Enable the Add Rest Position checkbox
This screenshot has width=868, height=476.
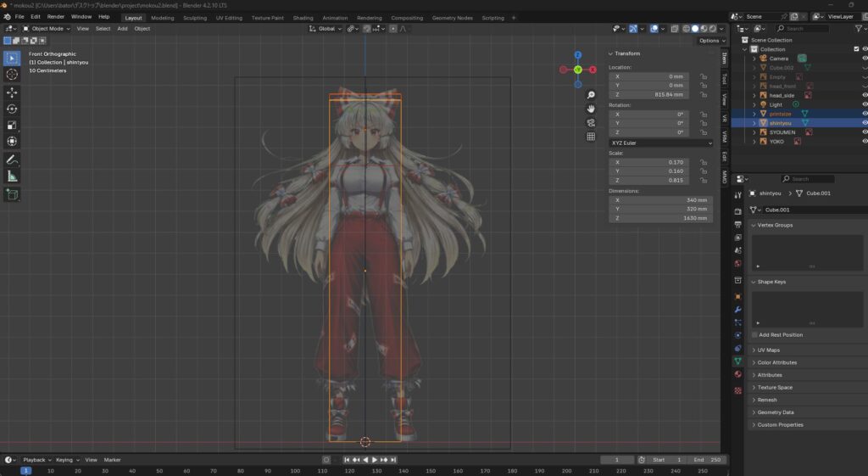coord(754,334)
